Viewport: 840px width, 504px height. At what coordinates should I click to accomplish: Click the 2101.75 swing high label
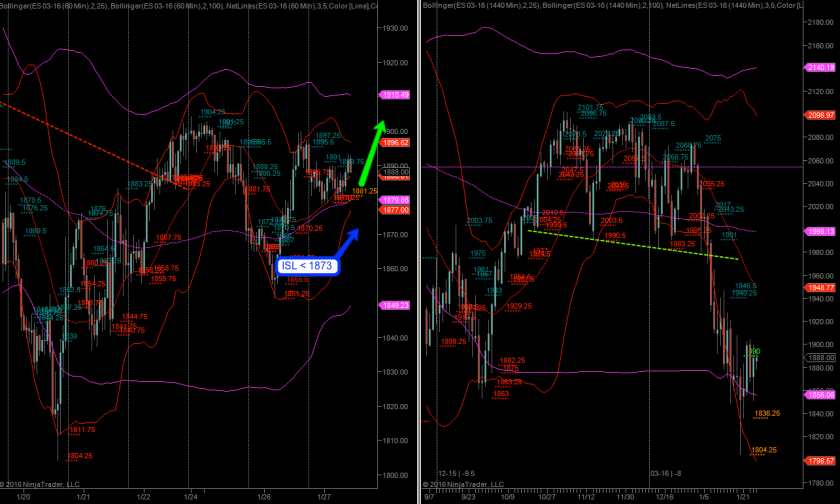(590, 108)
